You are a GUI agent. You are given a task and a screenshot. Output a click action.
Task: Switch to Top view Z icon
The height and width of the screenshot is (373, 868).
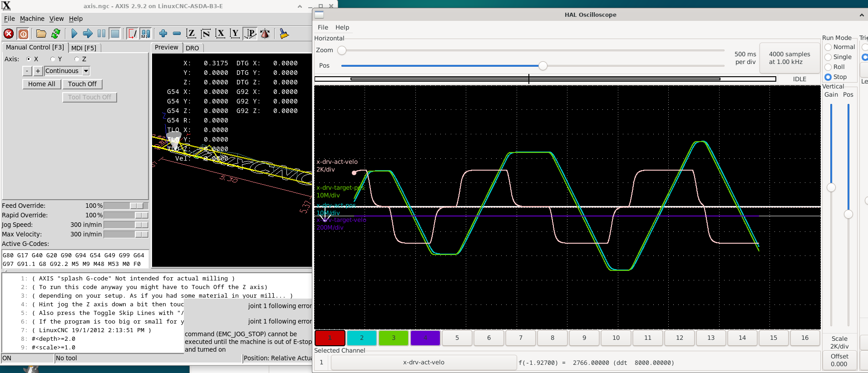pyautogui.click(x=191, y=34)
